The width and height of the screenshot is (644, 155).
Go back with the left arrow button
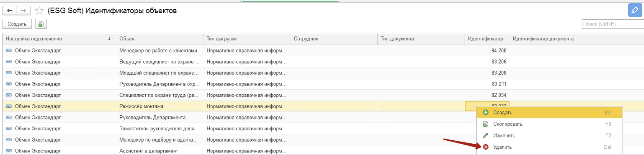click(10, 10)
